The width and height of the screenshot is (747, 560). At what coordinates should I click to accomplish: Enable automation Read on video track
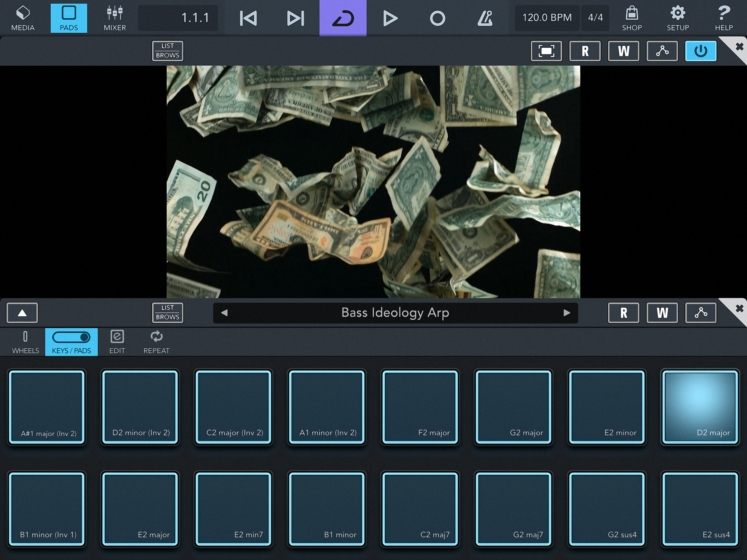585,51
